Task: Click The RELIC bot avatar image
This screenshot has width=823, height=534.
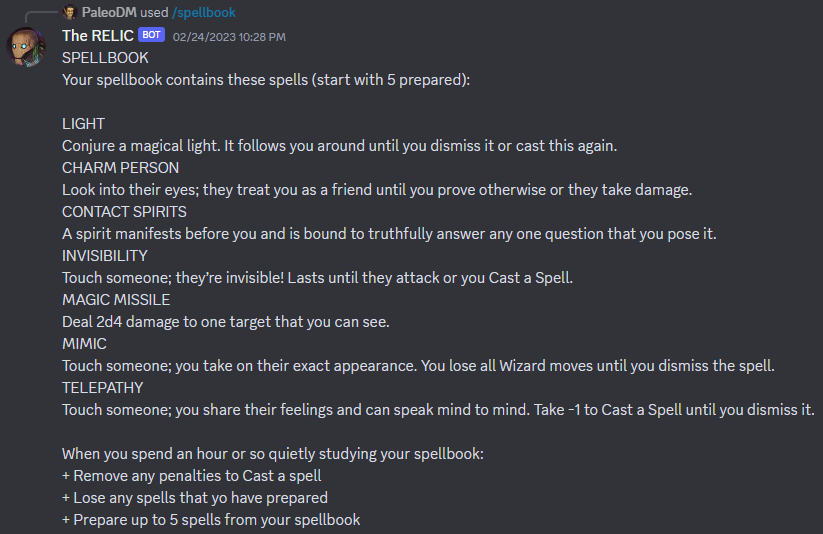Action: (x=26, y=47)
